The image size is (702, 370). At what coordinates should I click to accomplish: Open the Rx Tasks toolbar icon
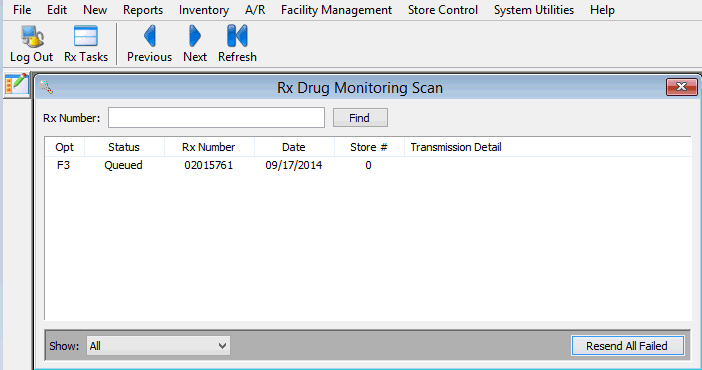86,44
